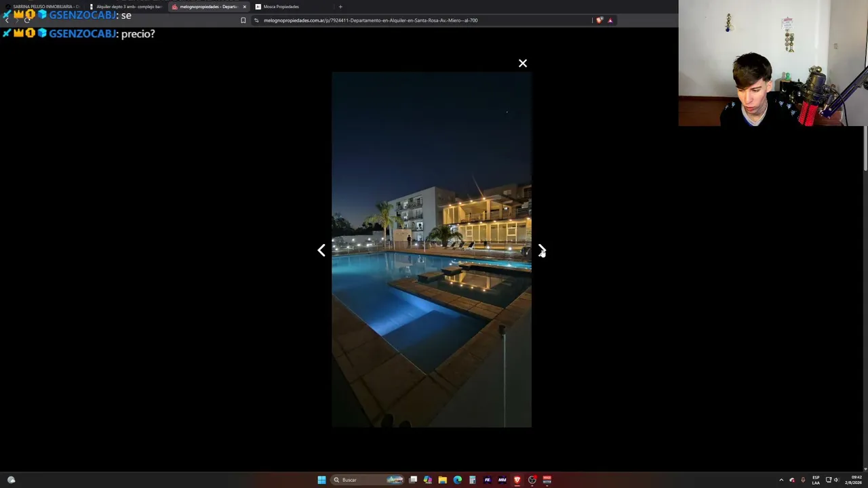Open the cloud sync tray icon

pos(791,480)
